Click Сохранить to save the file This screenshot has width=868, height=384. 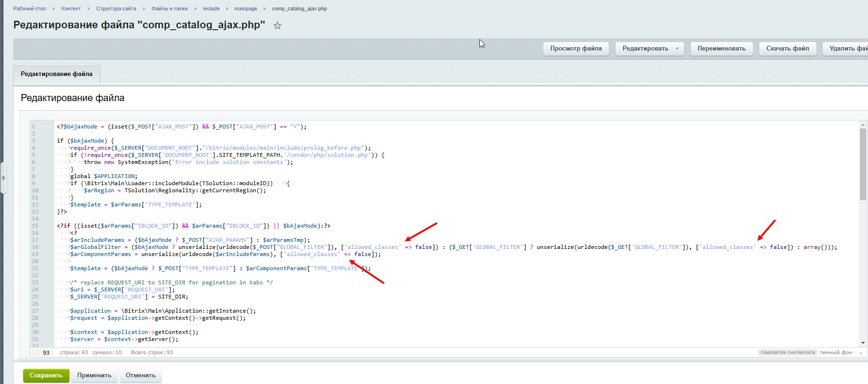pos(46,375)
